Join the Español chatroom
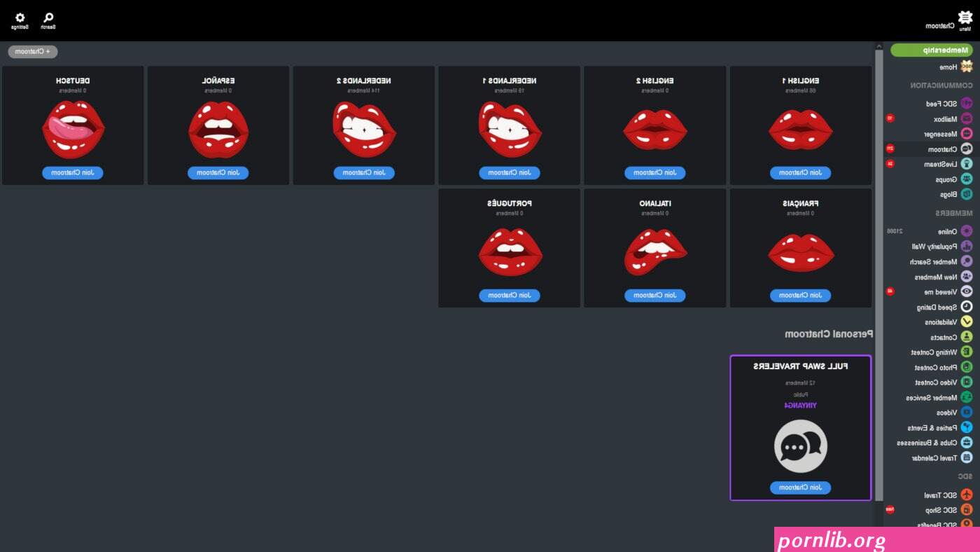This screenshot has width=980, height=552. tap(218, 172)
